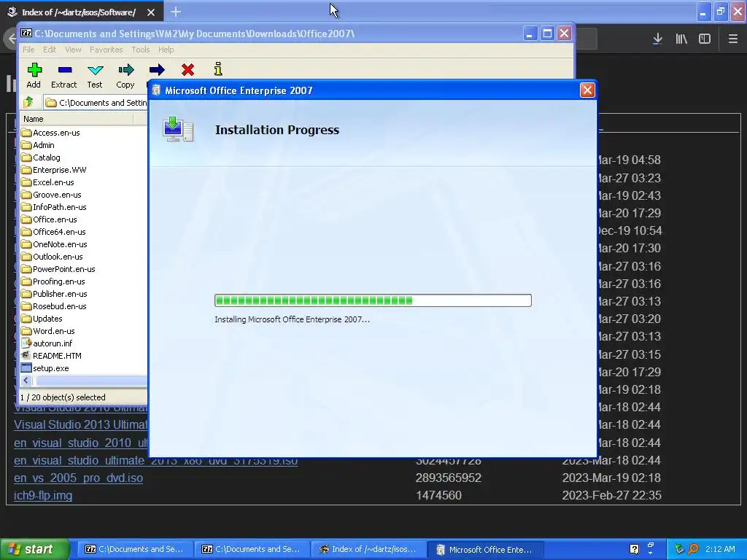The image size is (747, 560).
Task: Select the Groove.en-us folder
Action: click(x=51, y=195)
